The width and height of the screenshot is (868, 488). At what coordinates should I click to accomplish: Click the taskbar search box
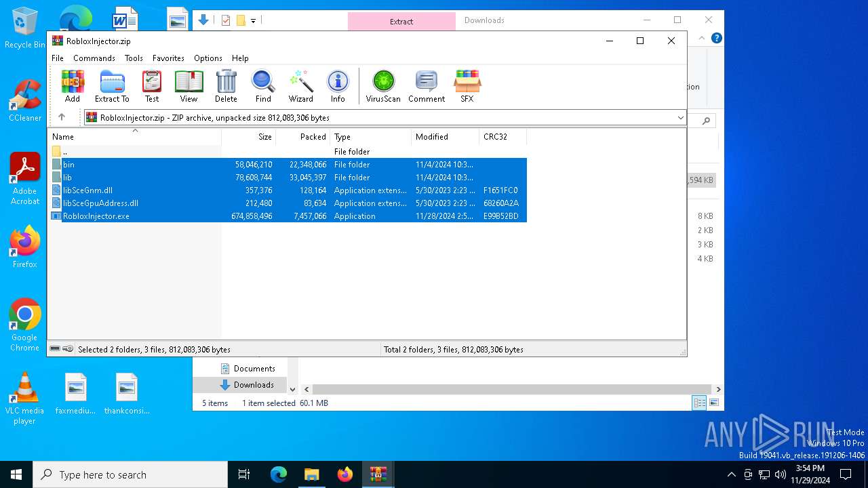tap(130, 474)
